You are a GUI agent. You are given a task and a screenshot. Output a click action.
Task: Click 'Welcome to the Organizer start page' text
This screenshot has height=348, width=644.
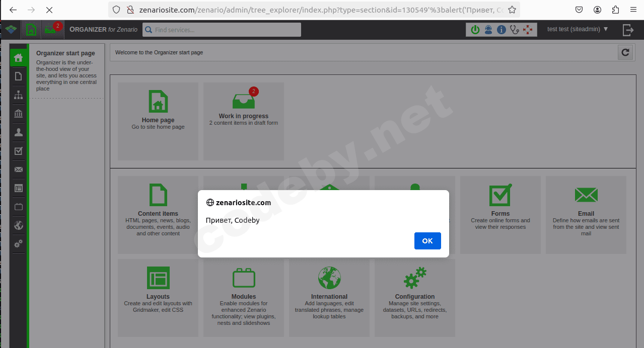click(x=159, y=52)
